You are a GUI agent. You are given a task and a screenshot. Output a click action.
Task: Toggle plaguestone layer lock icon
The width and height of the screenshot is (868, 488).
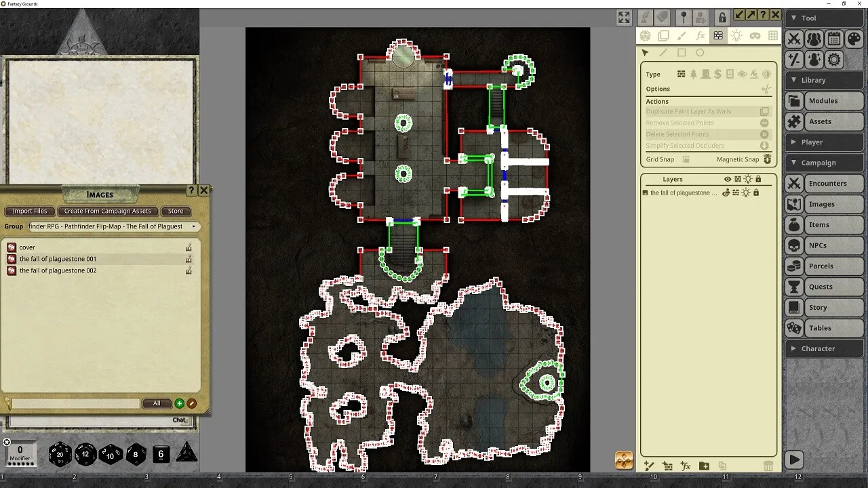(x=756, y=193)
